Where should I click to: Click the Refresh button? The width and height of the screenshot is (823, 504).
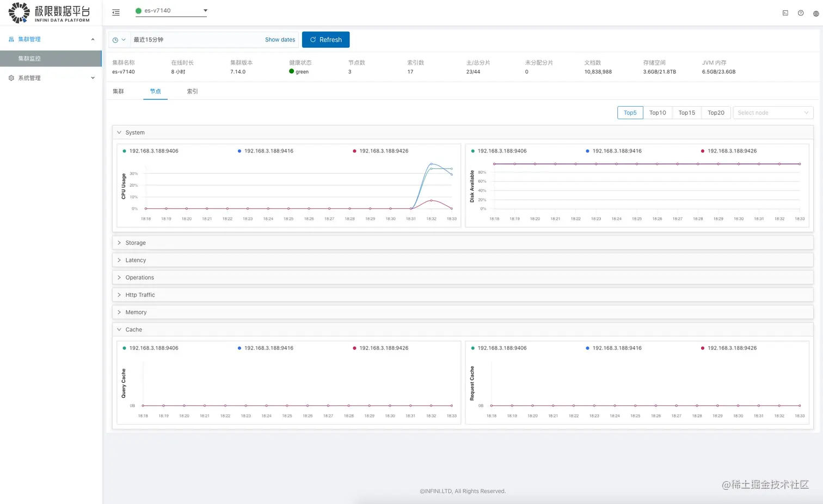(x=325, y=40)
